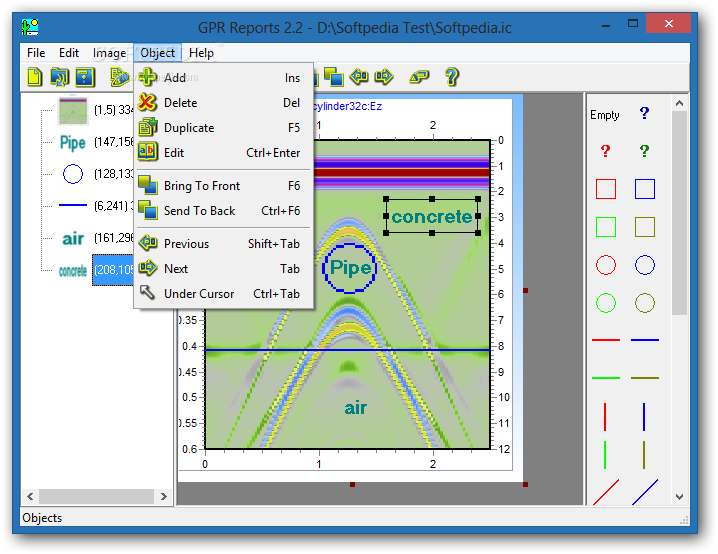This screenshot has width=718, height=554.
Task: Click the object tree horizontal scrollbar thumb
Action: tap(96, 496)
